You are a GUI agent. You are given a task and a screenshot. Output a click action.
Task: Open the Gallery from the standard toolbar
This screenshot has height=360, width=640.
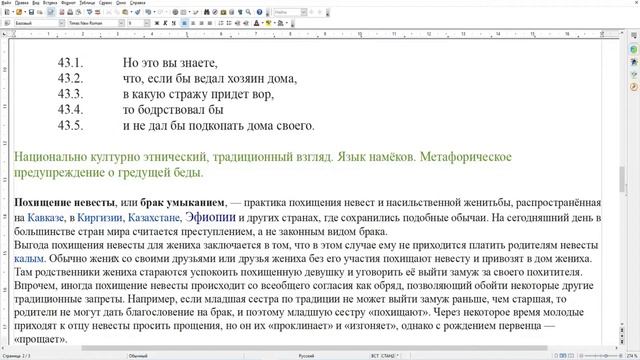(223, 12)
